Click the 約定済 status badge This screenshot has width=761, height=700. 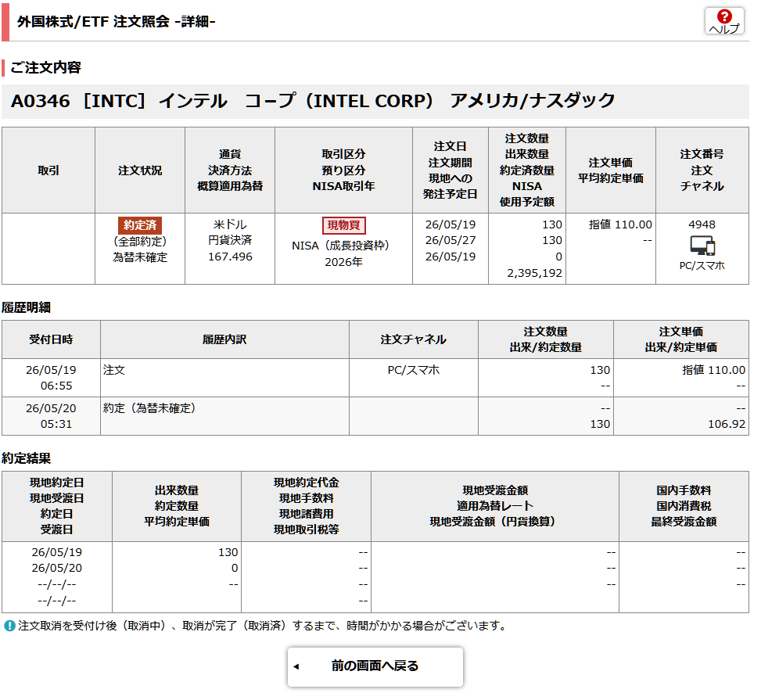(x=140, y=225)
